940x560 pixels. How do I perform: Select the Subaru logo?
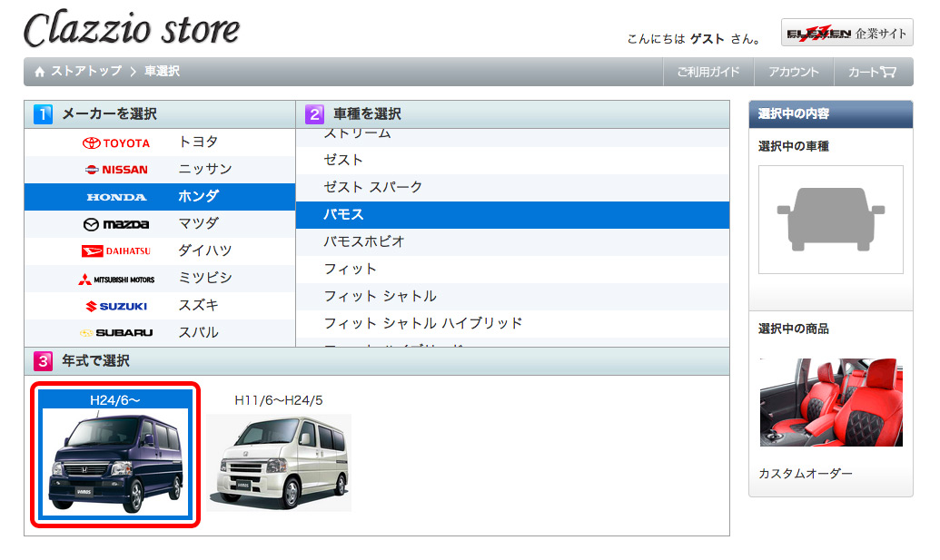(116, 333)
